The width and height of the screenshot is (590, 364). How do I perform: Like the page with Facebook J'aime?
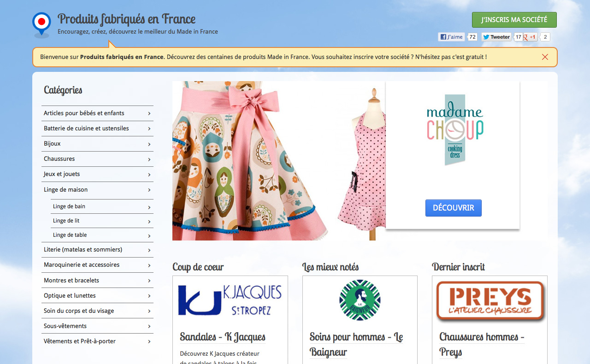coord(451,37)
